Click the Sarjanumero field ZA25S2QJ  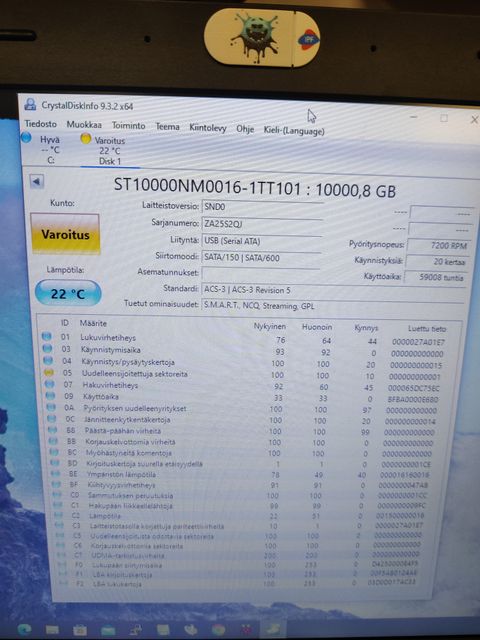pos(261,224)
